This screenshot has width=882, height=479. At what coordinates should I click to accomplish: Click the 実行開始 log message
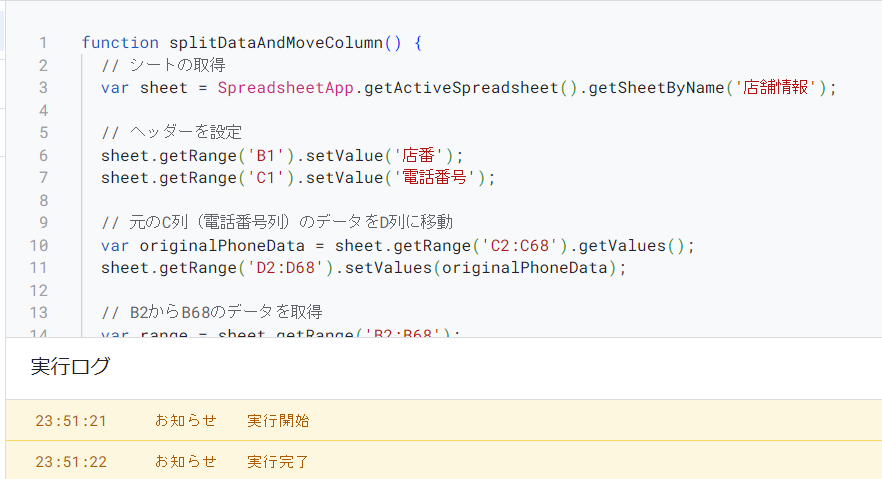click(x=278, y=421)
